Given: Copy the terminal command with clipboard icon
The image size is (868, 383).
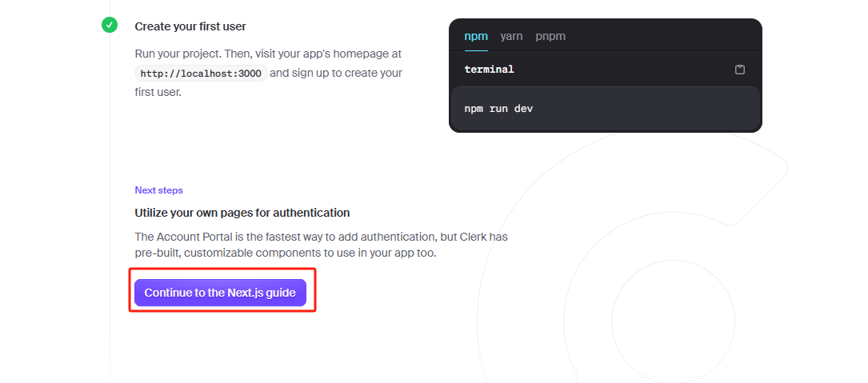Looking at the screenshot, I should coord(739,70).
